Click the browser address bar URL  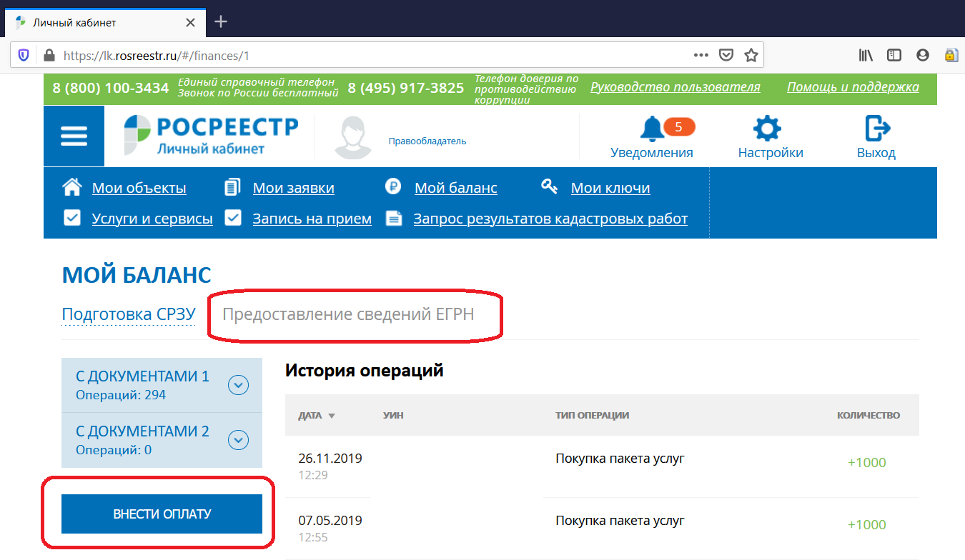[x=357, y=55]
